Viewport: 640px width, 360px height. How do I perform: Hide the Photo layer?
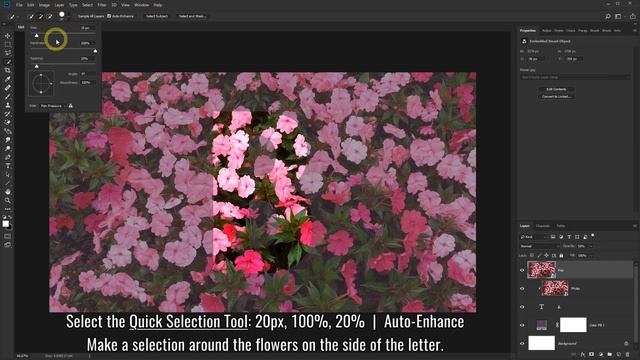tap(522, 289)
